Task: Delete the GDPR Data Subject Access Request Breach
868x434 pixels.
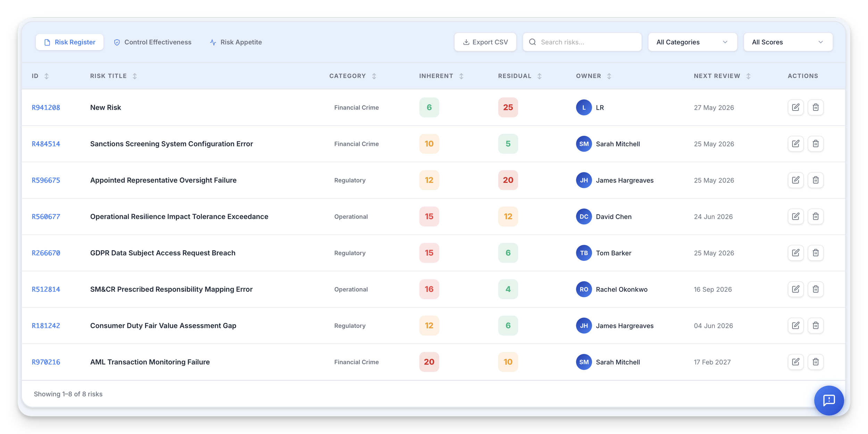Action: 816,253
